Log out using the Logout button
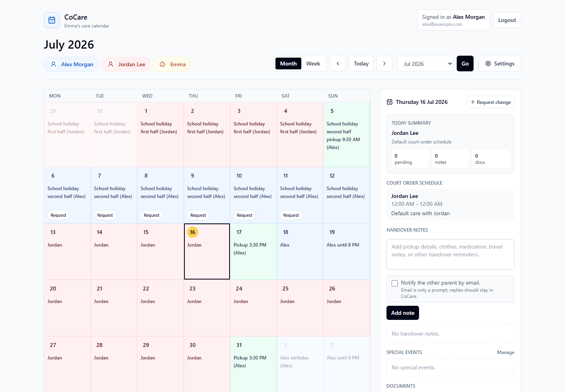 pos(507,20)
